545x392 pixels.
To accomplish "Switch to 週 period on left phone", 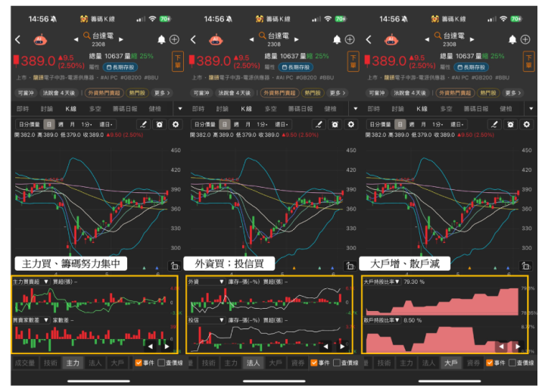I will (61, 124).
